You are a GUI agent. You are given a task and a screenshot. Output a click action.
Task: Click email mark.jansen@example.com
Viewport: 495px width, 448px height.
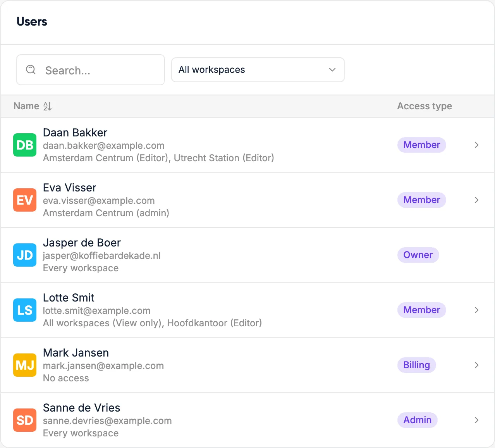(x=103, y=366)
